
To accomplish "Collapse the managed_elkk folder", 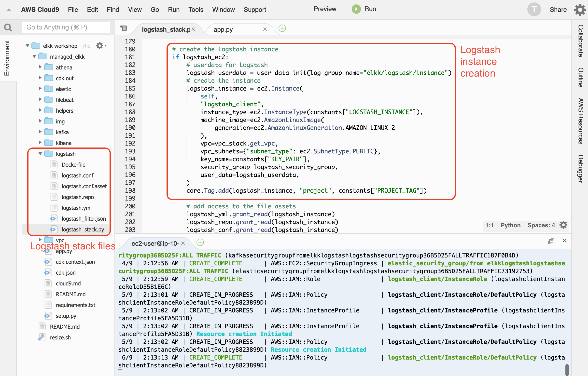I will (x=34, y=56).
